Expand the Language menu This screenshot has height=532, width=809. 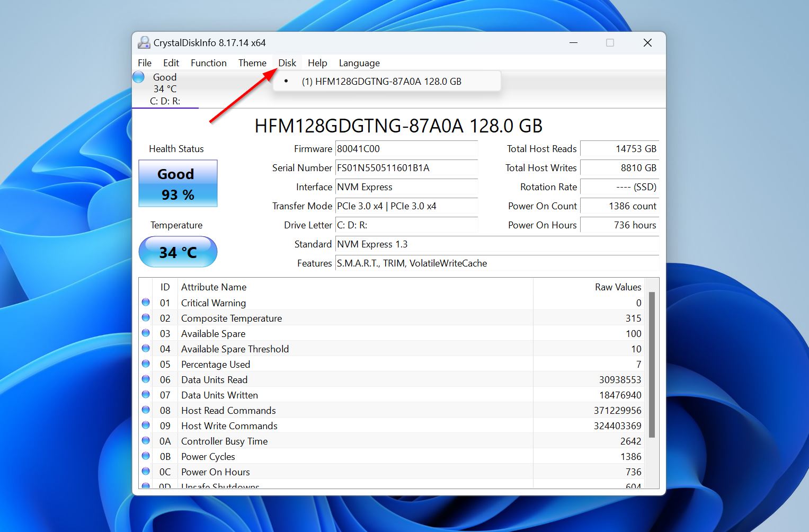359,63
